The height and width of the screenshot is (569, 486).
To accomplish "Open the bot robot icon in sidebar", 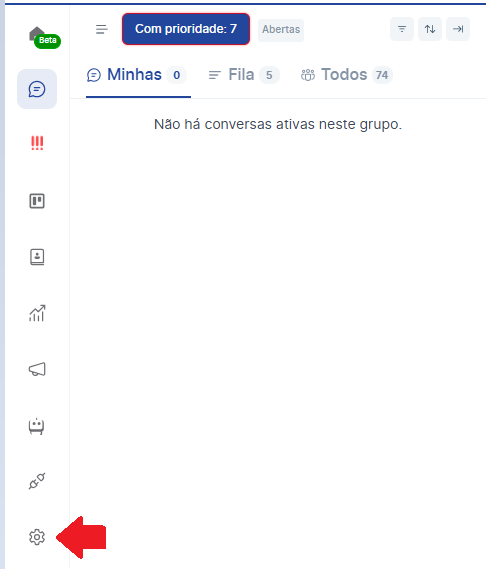I will point(37,426).
